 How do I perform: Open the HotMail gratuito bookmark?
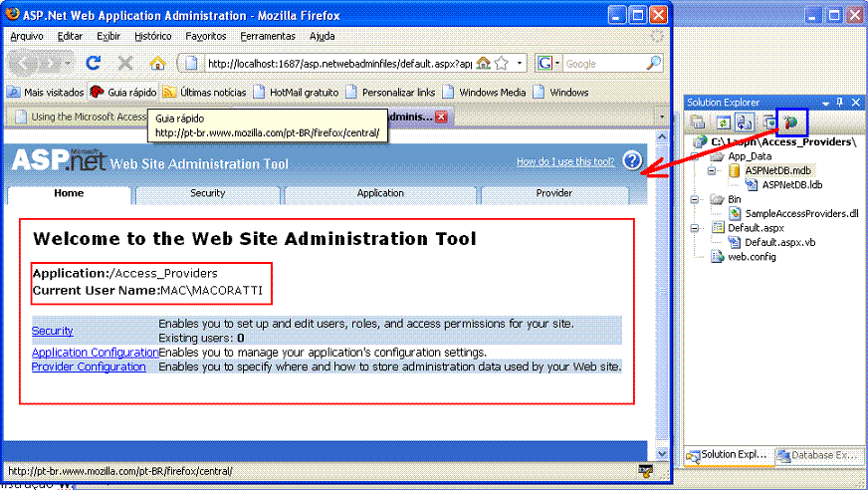pyautogui.click(x=296, y=92)
